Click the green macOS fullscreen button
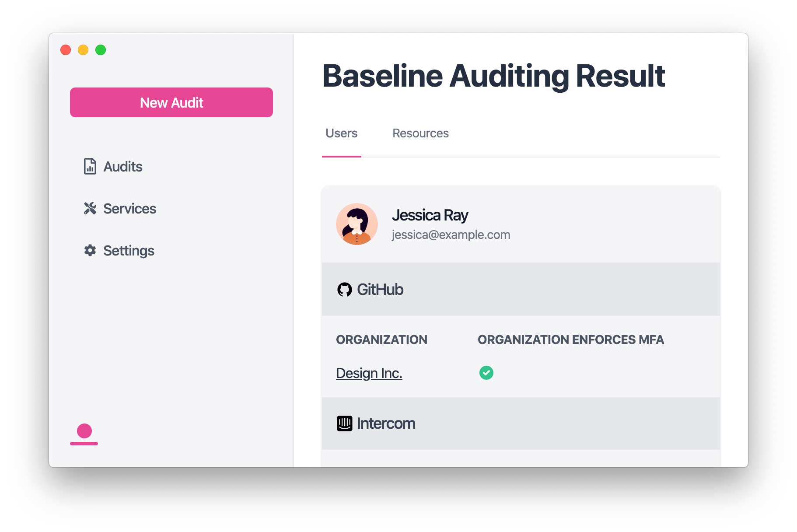 101,50
